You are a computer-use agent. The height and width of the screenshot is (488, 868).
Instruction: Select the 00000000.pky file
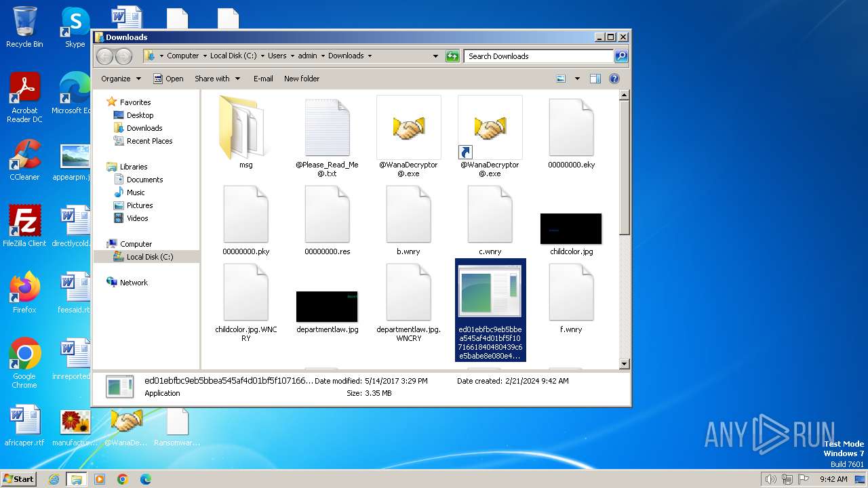pyautogui.click(x=245, y=214)
